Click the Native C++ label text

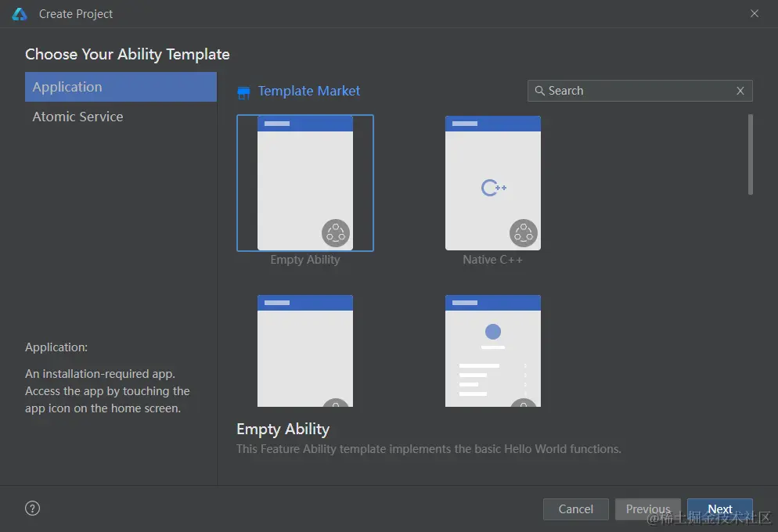(492, 260)
